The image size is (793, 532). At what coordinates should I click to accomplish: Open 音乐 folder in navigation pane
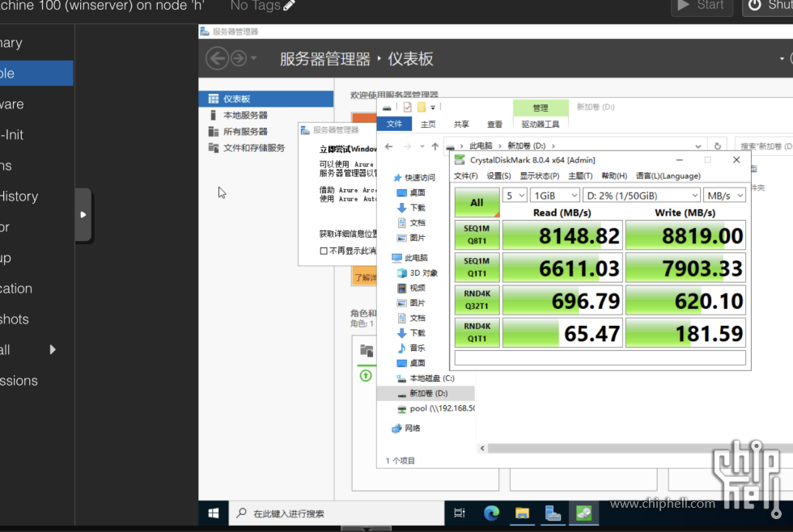pyautogui.click(x=418, y=348)
